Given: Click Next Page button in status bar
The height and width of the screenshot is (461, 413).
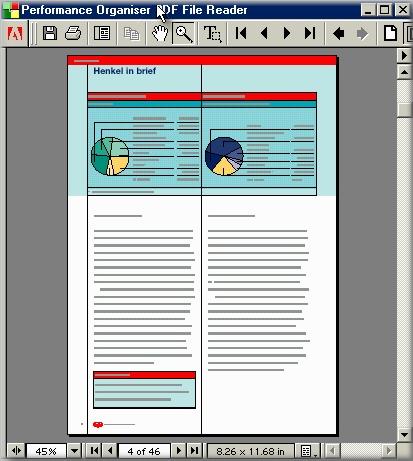Looking at the screenshot, I should tap(179, 451).
